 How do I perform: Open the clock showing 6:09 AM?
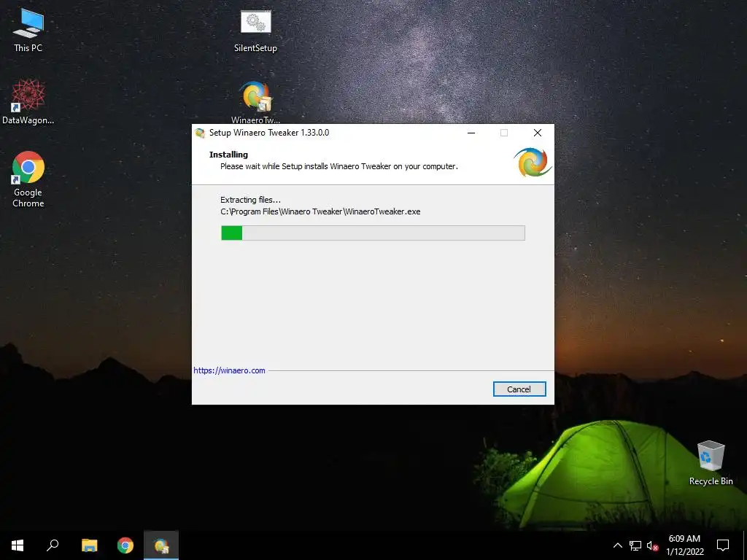click(684, 545)
